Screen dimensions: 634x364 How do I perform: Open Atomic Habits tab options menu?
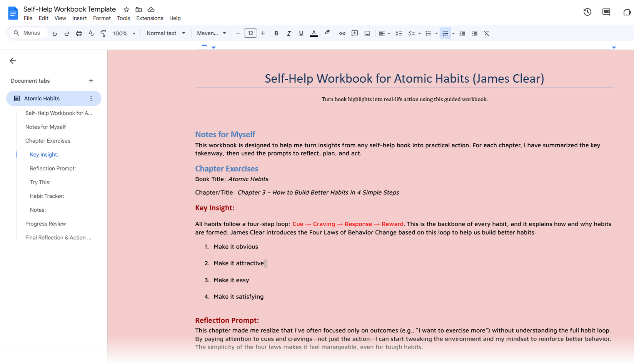coord(91,99)
